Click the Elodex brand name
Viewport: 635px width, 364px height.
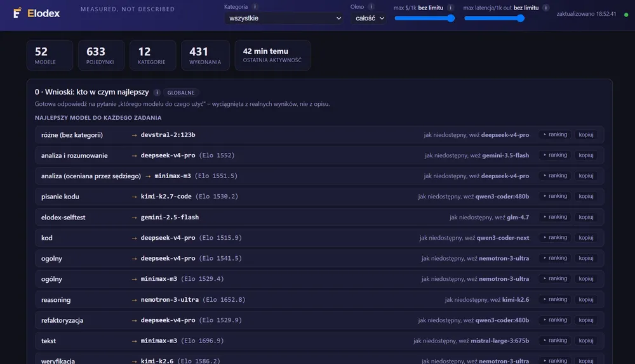pyautogui.click(x=43, y=13)
